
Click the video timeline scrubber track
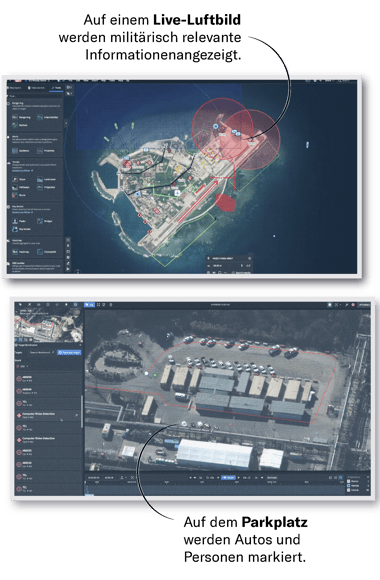[x=214, y=489]
